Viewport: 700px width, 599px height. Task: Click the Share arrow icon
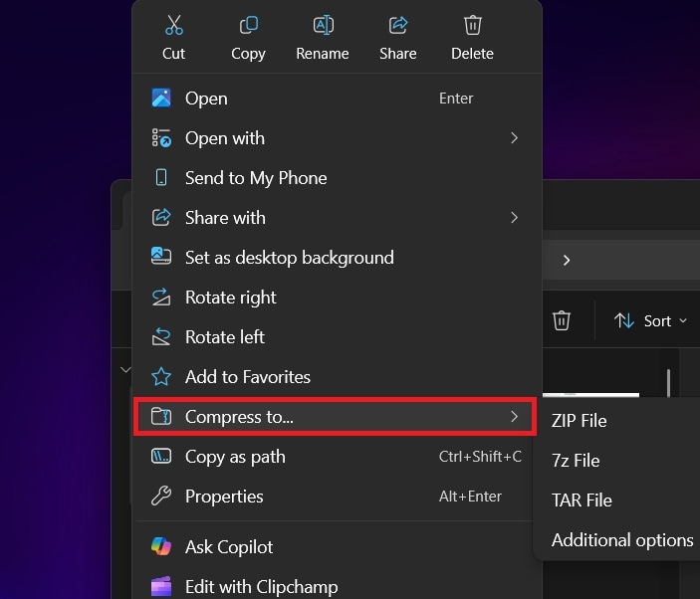coord(397,26)
